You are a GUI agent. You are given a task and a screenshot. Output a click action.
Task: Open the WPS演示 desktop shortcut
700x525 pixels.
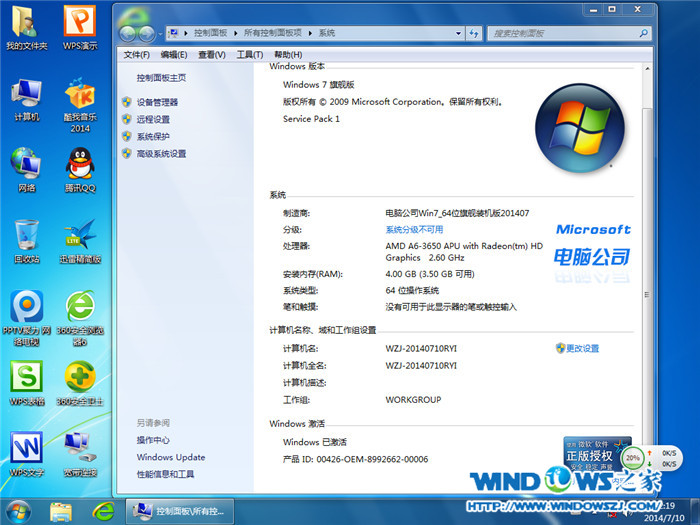[80, 25]
